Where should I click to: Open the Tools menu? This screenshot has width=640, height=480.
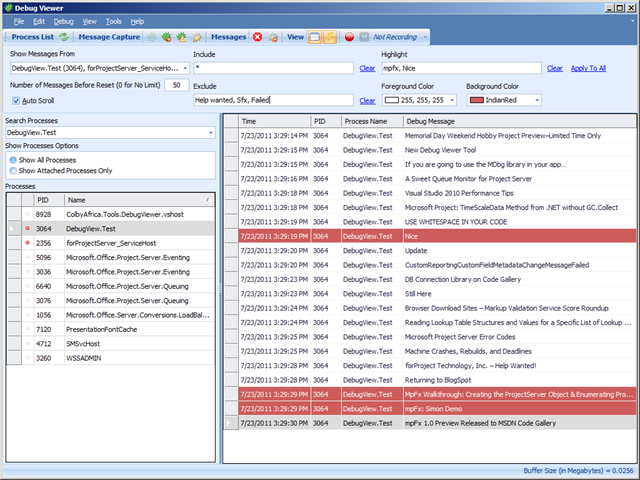click(x=113, y=20)
